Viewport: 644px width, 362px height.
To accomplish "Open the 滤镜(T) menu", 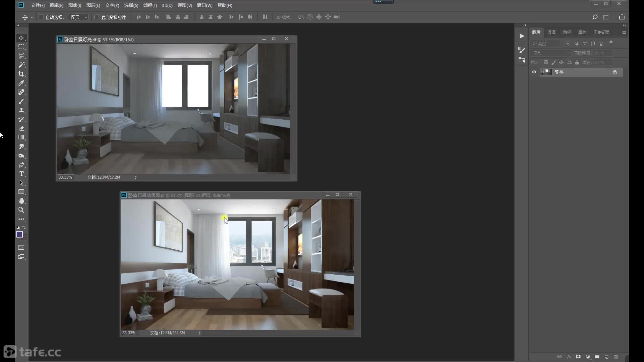I will (150, 5).
